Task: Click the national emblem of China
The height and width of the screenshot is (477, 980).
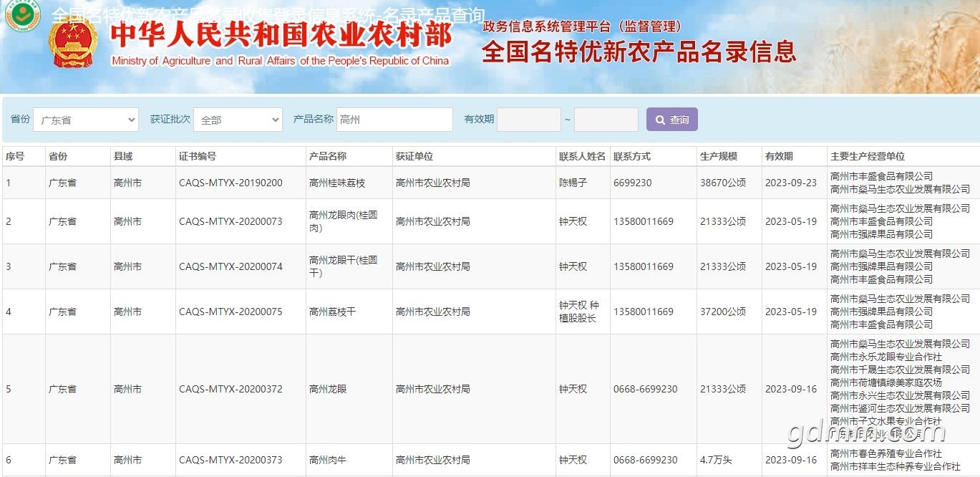Action: tap(73, 43)
